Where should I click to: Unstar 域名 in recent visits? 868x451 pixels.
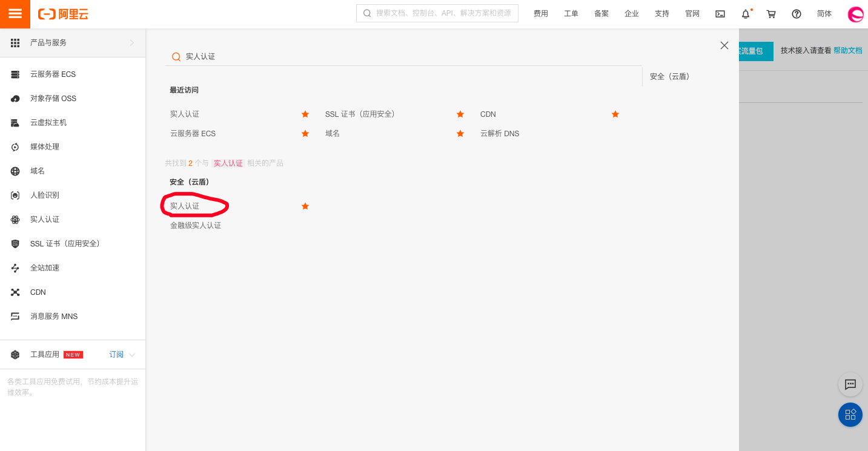(x=460, y=134)
